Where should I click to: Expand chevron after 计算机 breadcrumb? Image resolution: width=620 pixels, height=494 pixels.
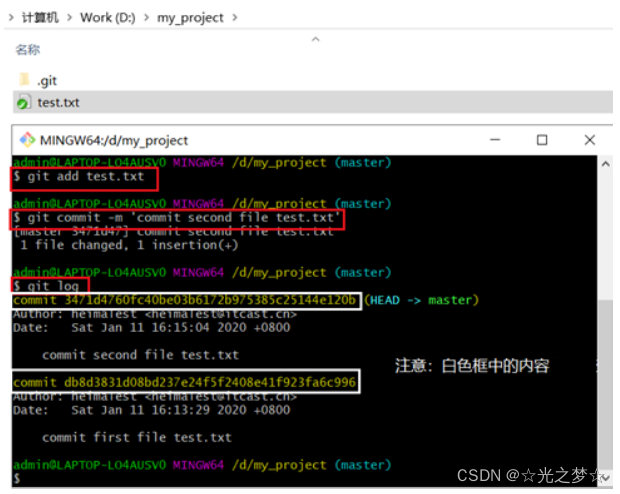[70, 17]
